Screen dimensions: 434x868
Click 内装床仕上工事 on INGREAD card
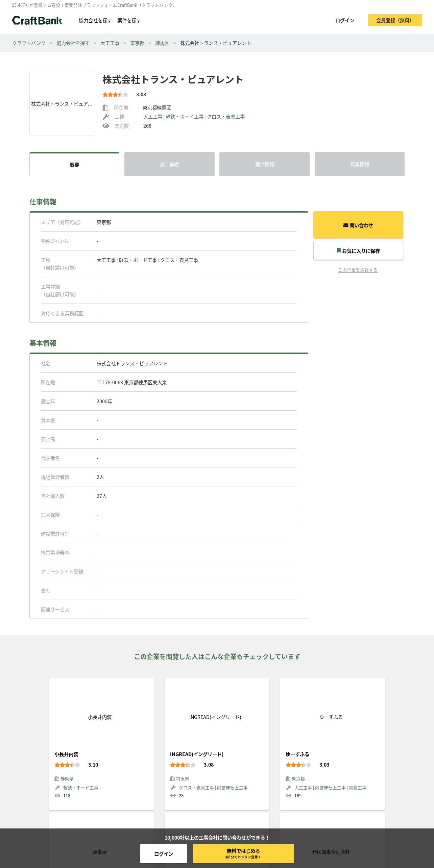tap(233, 788)
